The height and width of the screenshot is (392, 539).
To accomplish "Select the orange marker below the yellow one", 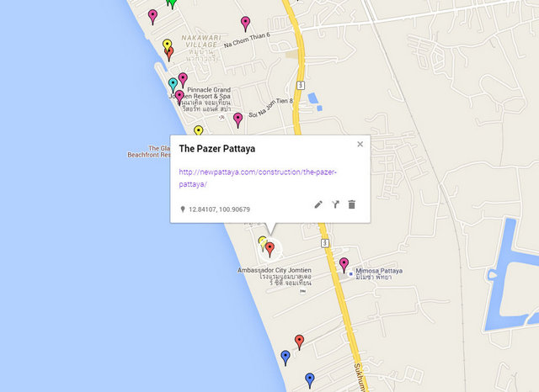I will click(169, 55).
